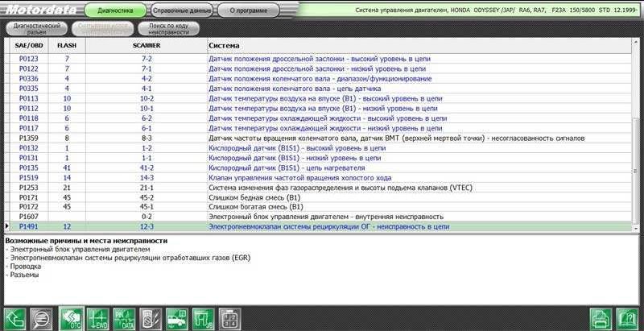Click 'Датчик положения коленчатого вала - цепь датчика'

[295, 89]
